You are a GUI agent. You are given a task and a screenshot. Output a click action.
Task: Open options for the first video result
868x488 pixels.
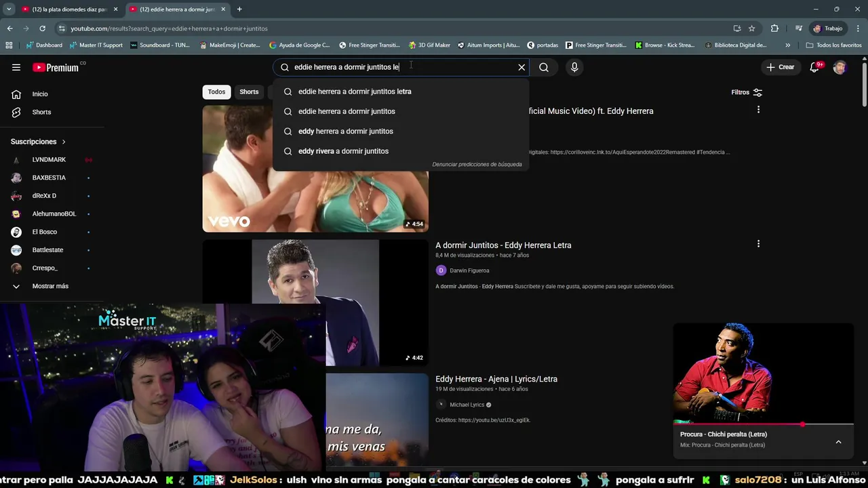coord(758,110)
